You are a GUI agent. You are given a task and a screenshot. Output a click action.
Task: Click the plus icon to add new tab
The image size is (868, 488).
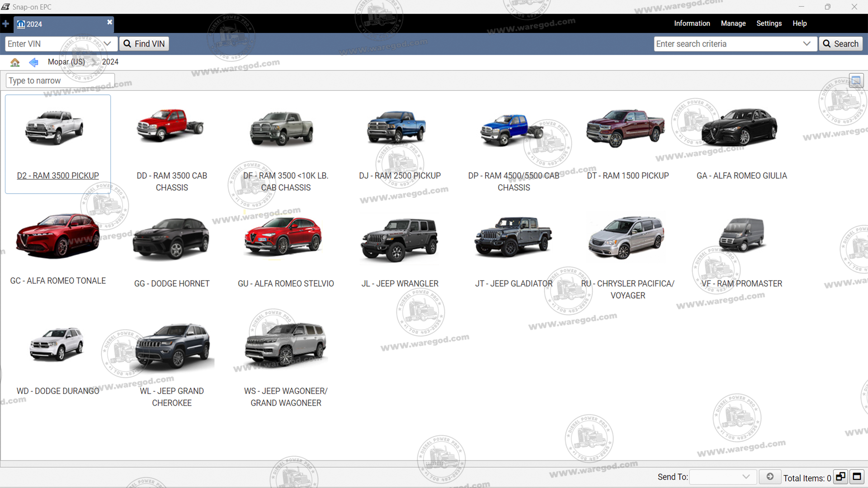[x=5, y=23]
